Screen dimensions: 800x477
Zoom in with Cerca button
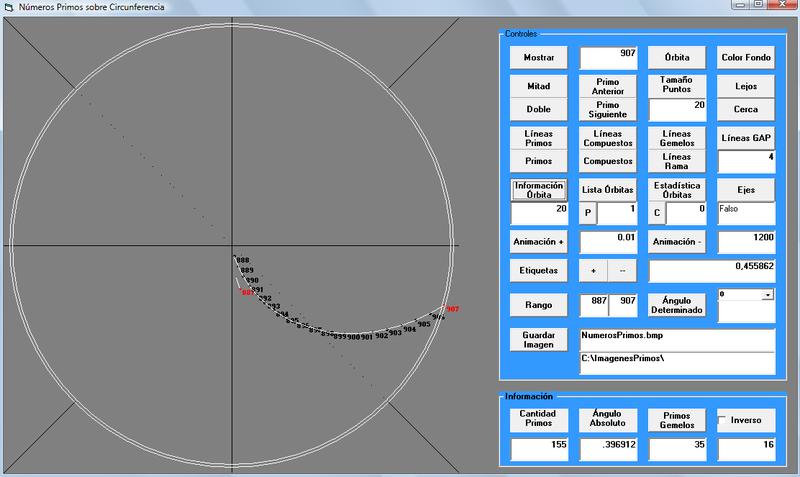746,109
